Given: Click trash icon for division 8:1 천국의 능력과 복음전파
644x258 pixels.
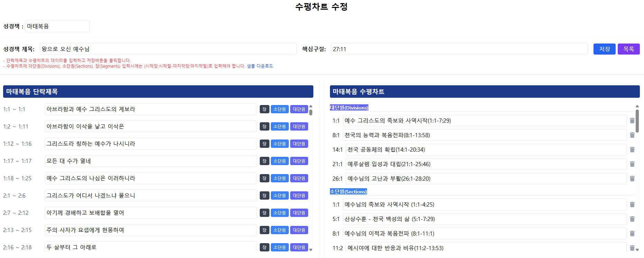Looking at the screenshot, I should [x=632, y=135].
